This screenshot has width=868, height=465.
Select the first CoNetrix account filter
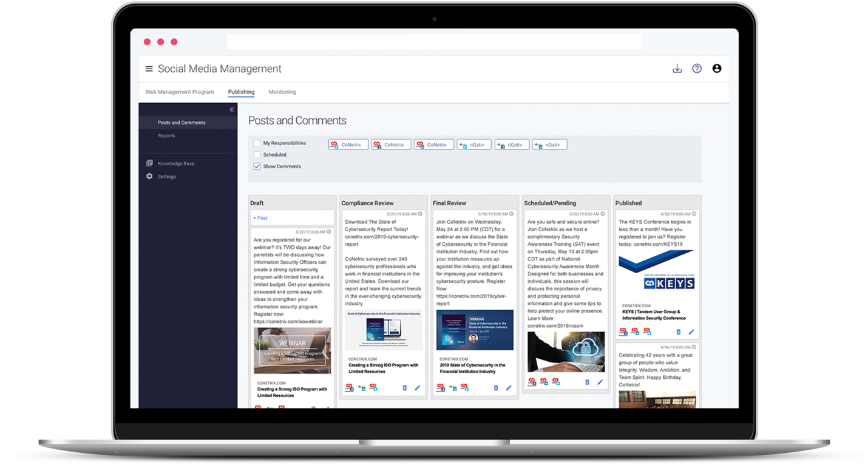point(348,144)
